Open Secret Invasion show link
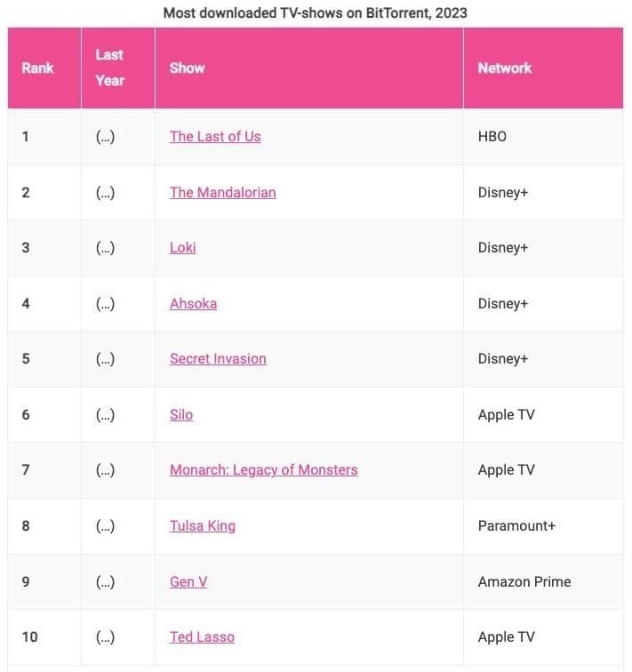 tap(218, 359)
